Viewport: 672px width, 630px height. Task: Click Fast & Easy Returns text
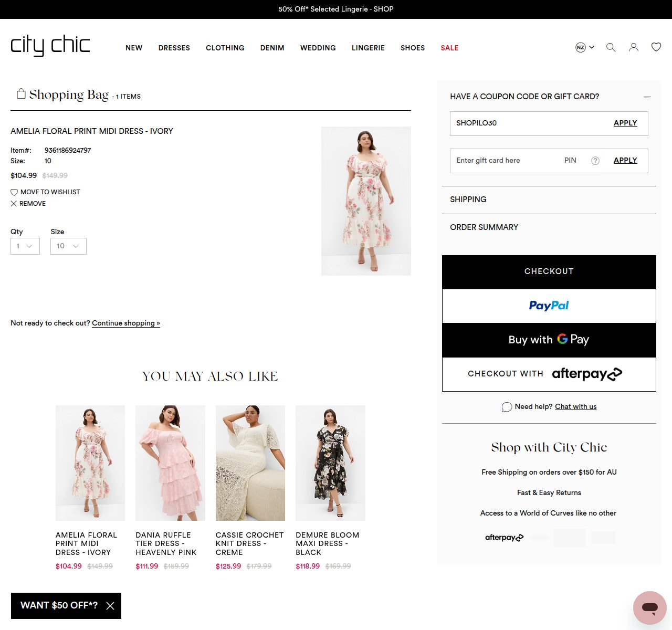549,493
